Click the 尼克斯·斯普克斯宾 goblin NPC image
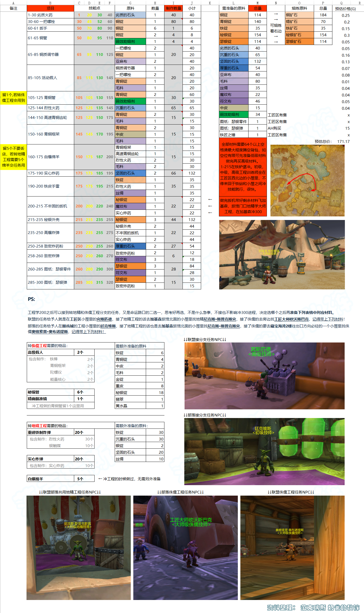The width and height of the screenshot is (364, 613). [x=79, y=548]
